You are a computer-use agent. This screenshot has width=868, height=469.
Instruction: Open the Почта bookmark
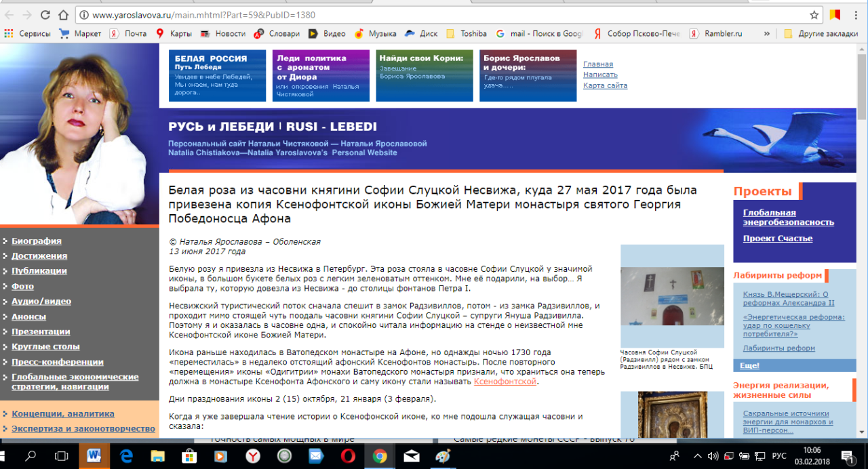click(128, 34)
